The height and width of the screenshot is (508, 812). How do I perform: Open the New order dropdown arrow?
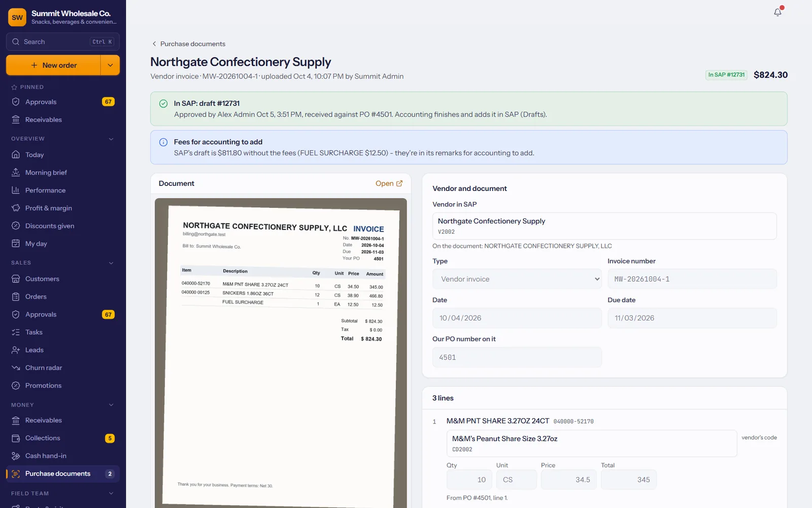(x=110, y=65)
